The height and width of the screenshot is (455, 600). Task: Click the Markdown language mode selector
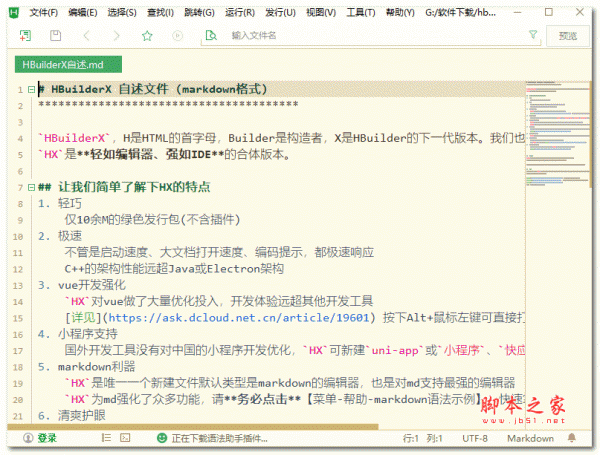click(530, 438)
